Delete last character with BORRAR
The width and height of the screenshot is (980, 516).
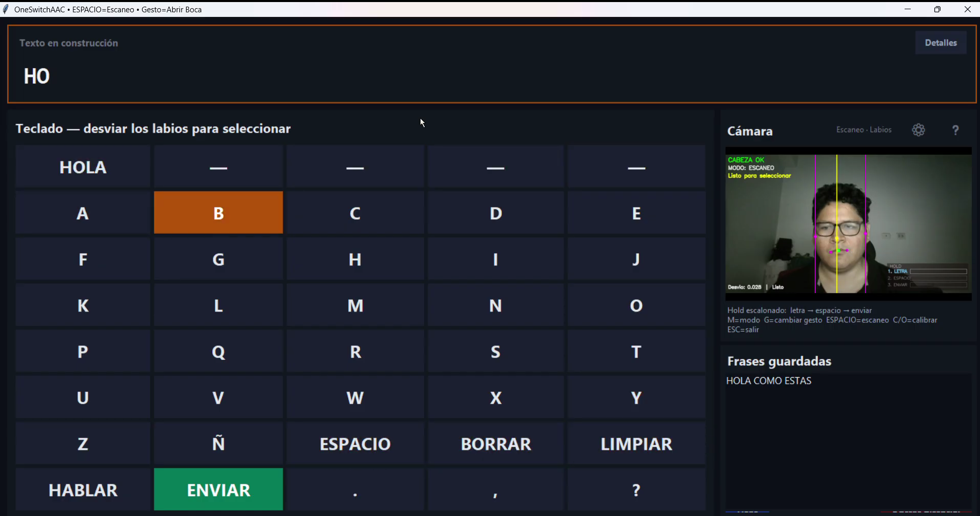[496, 443]
